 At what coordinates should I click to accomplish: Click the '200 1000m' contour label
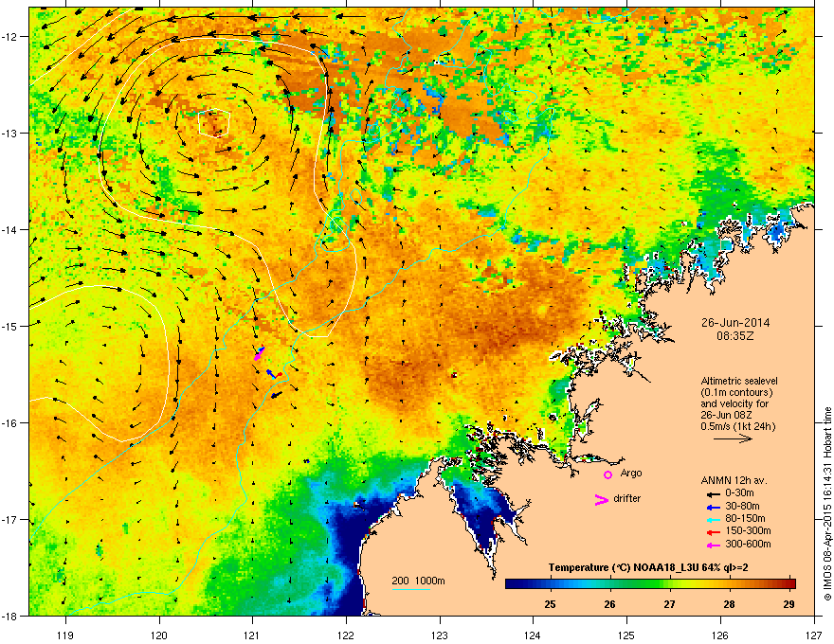[x=418, y=581]
